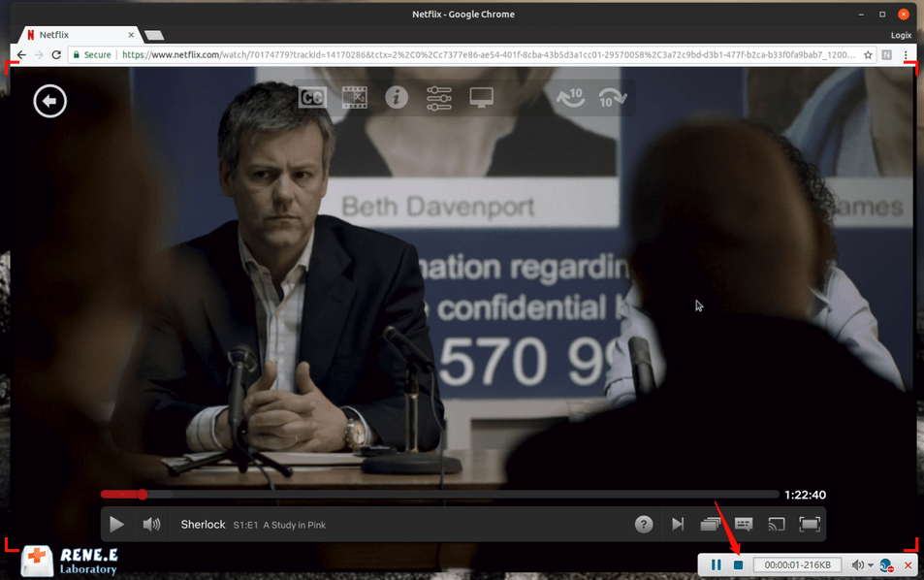Open the episodes list icon

tap(711, 524)
